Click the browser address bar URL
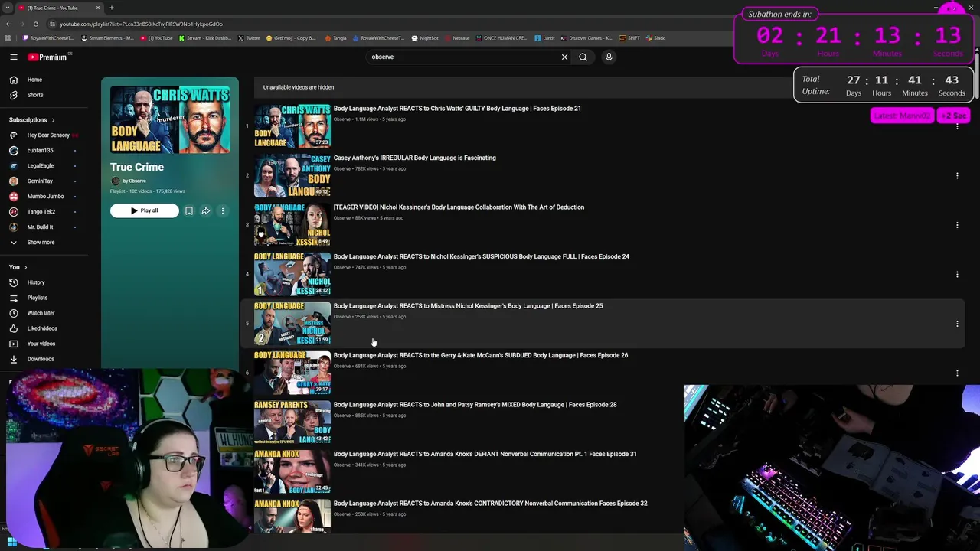 pos(141,24)
